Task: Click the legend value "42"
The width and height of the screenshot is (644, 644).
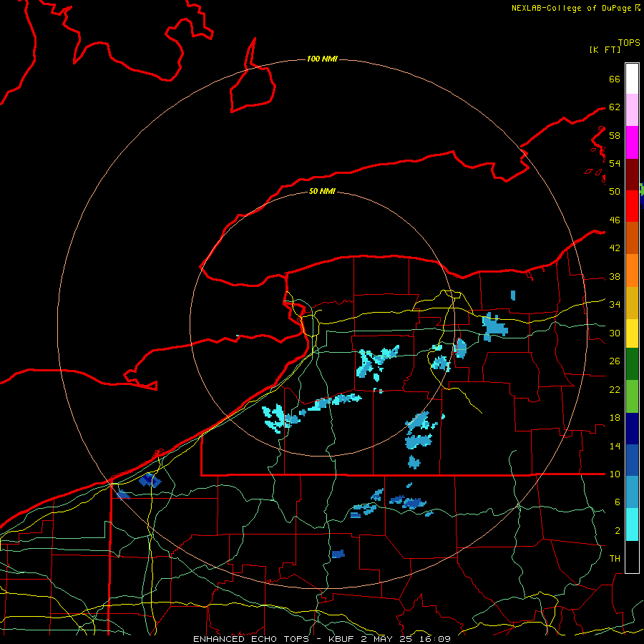Action: click(615, 248)
